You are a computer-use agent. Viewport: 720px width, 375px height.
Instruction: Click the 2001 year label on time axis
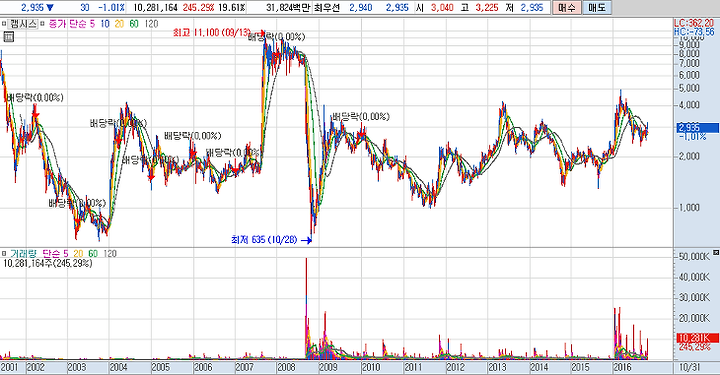tap(9, 367)
